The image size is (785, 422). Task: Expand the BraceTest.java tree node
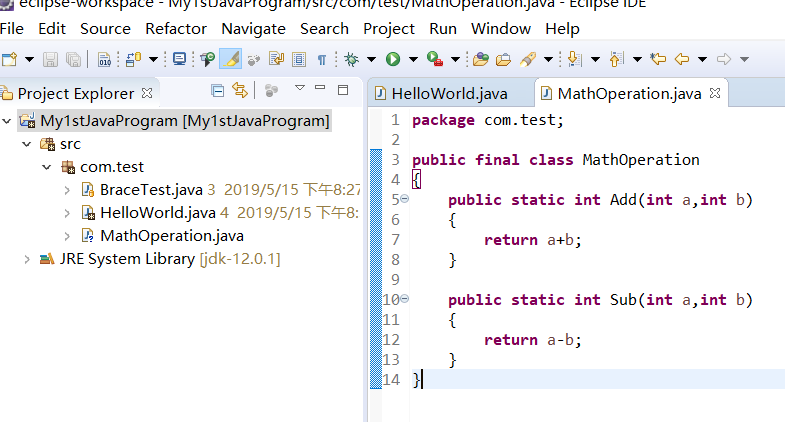67,190
